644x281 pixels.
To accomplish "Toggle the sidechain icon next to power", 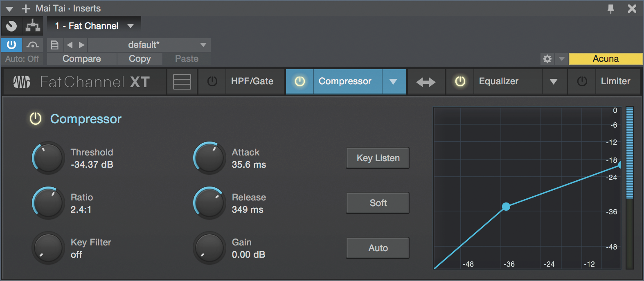I will [33, 45].
